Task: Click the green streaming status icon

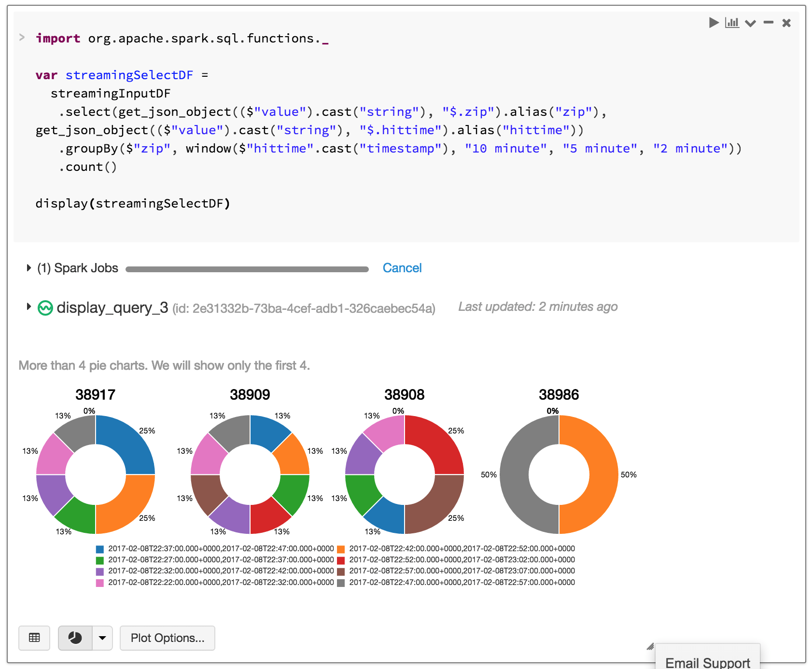Action: pyautogui.click(x=45, y=307)
